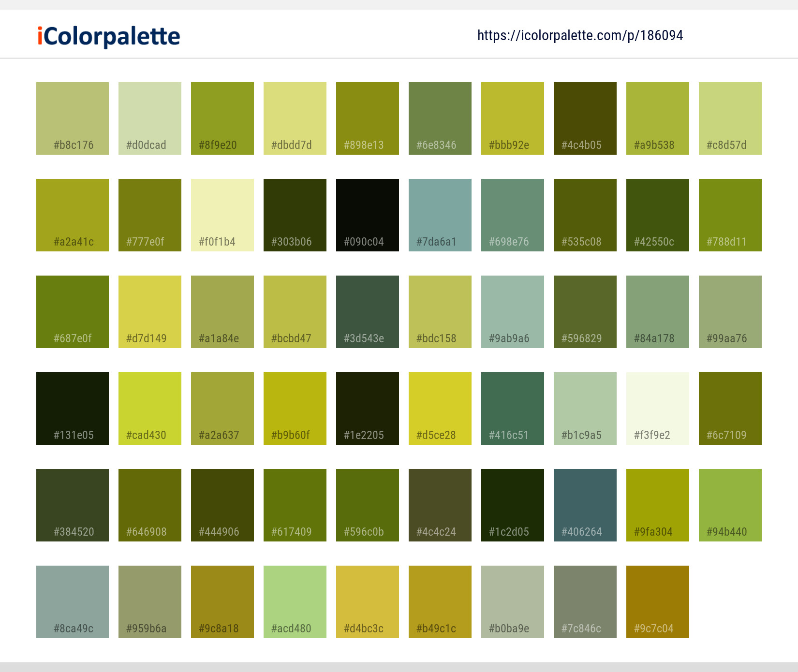The height and width of the screenshot is (672, 798).
Task: Choose the #384520 color swatch
Action: 73,505
